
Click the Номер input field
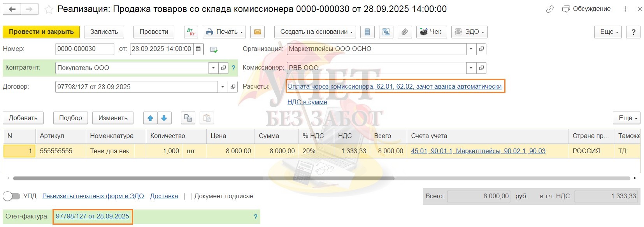click(x=84, y=49)
